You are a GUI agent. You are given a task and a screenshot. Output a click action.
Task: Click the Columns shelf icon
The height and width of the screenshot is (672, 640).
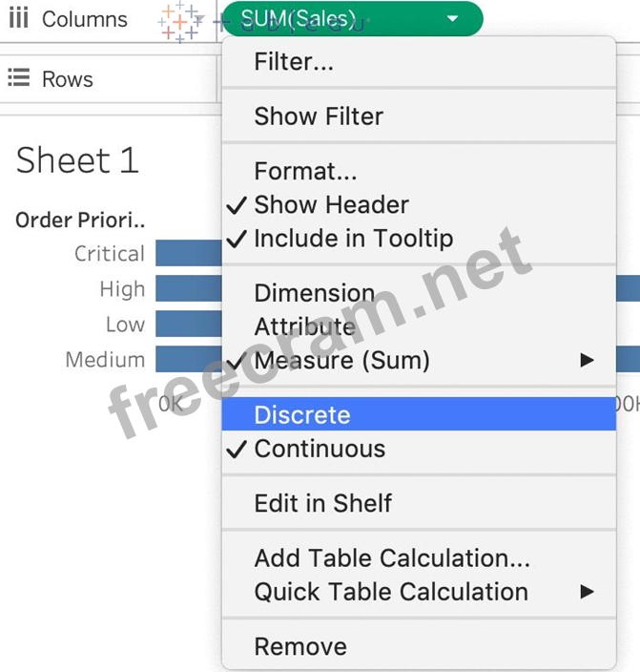point(18,19)
